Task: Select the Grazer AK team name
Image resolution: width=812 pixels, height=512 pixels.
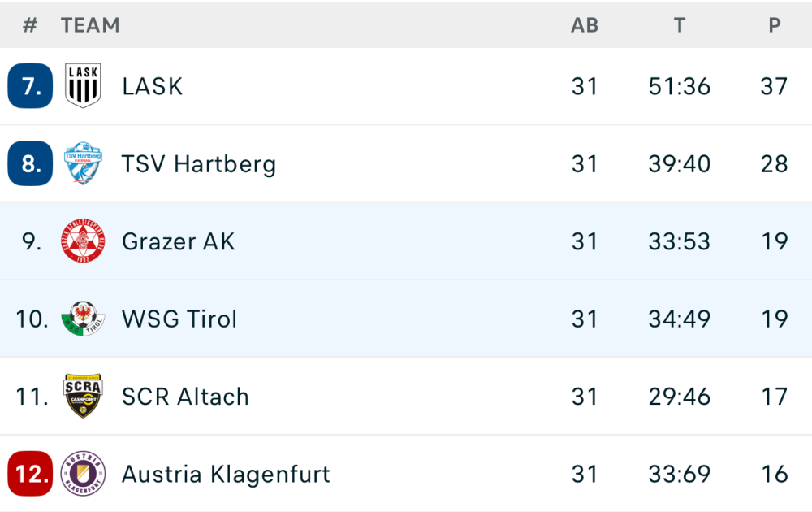Action: tap(178, 241)
